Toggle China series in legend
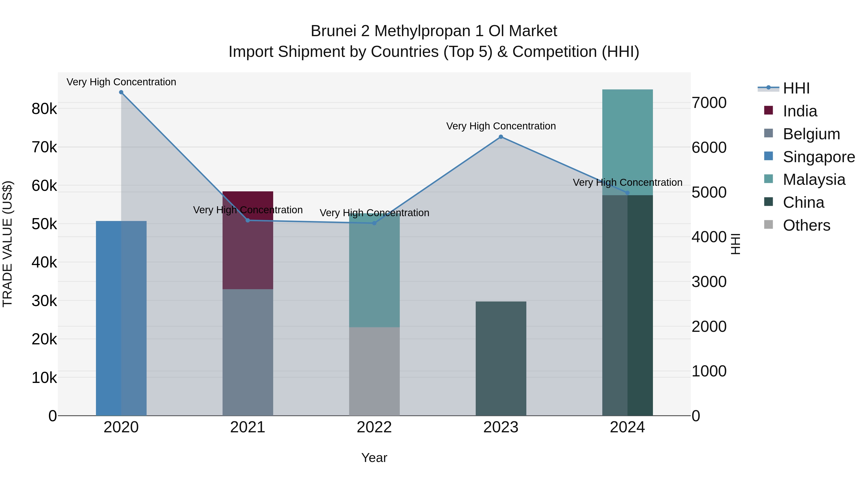Image resolution: width=868 pixels, height=488 pixels. click(794, 202)
